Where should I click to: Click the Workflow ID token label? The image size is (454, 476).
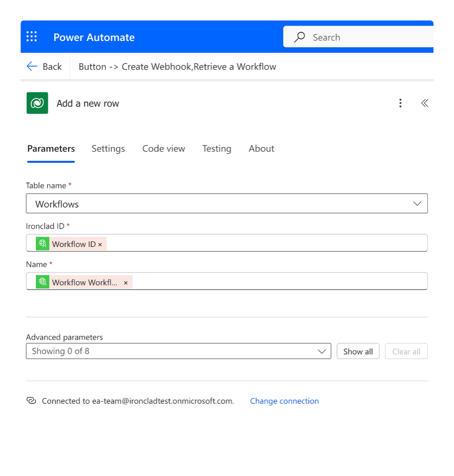(x=74, y=244)
